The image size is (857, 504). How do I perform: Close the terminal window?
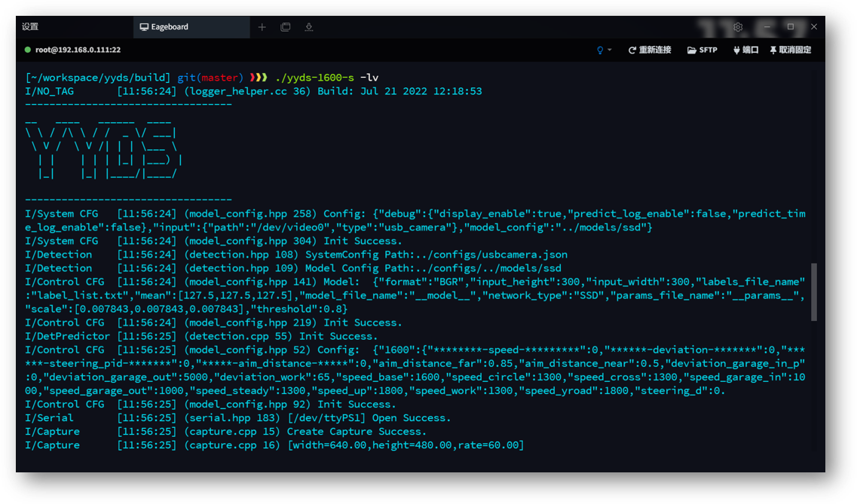[x=814, y=27]
